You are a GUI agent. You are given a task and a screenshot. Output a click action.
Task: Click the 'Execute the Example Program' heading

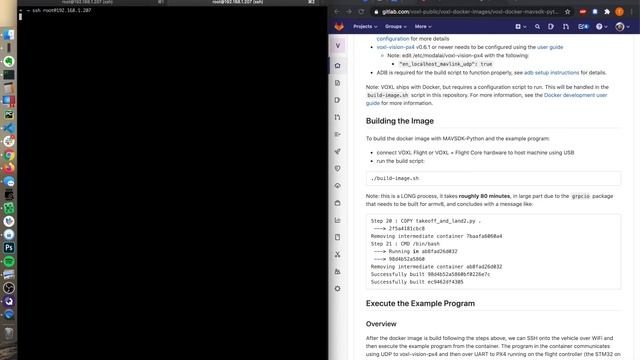point(420,303)
